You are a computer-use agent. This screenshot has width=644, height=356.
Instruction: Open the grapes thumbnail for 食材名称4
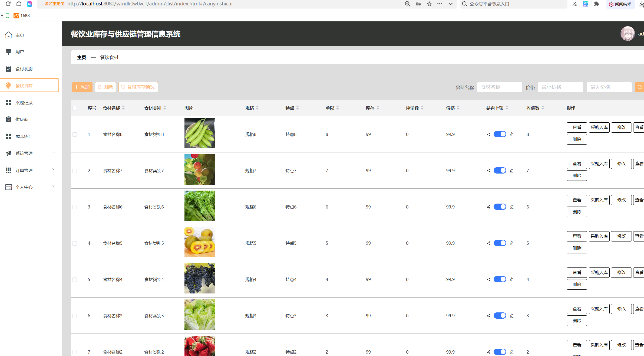tap(200, 278)
